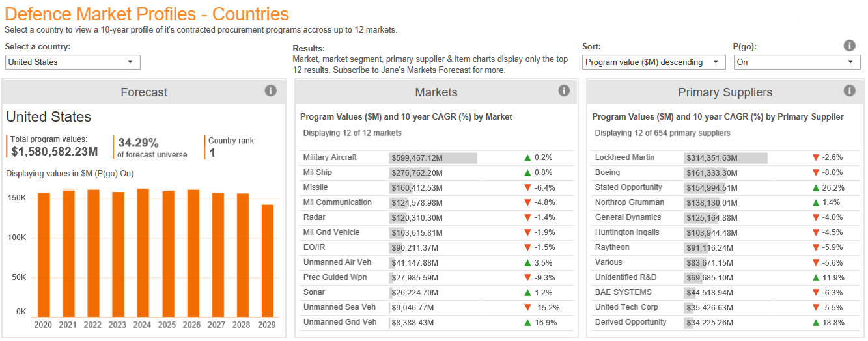Open the P(go) dropdown
The height and width of the screenshot is (341, 868).
pos(797,62)
